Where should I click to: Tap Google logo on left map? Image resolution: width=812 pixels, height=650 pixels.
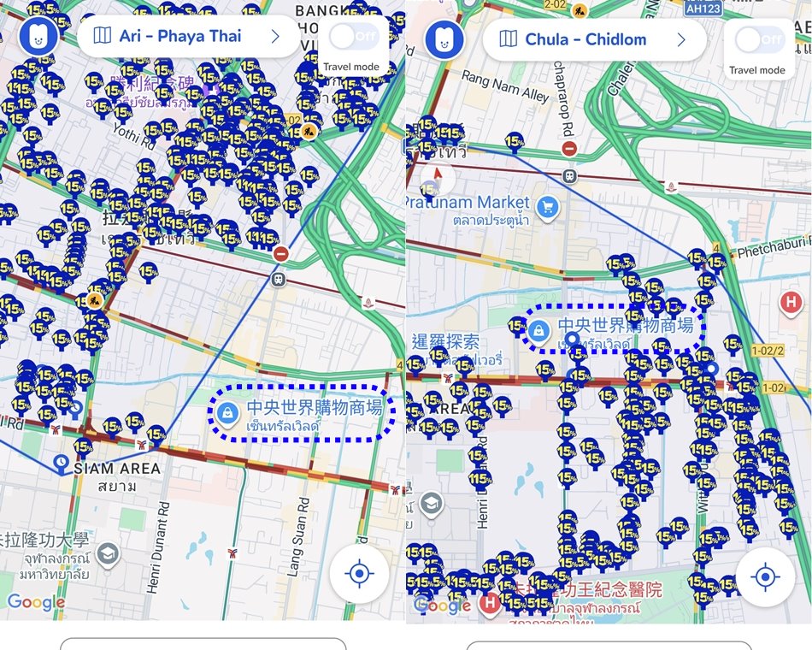[36, 602]
